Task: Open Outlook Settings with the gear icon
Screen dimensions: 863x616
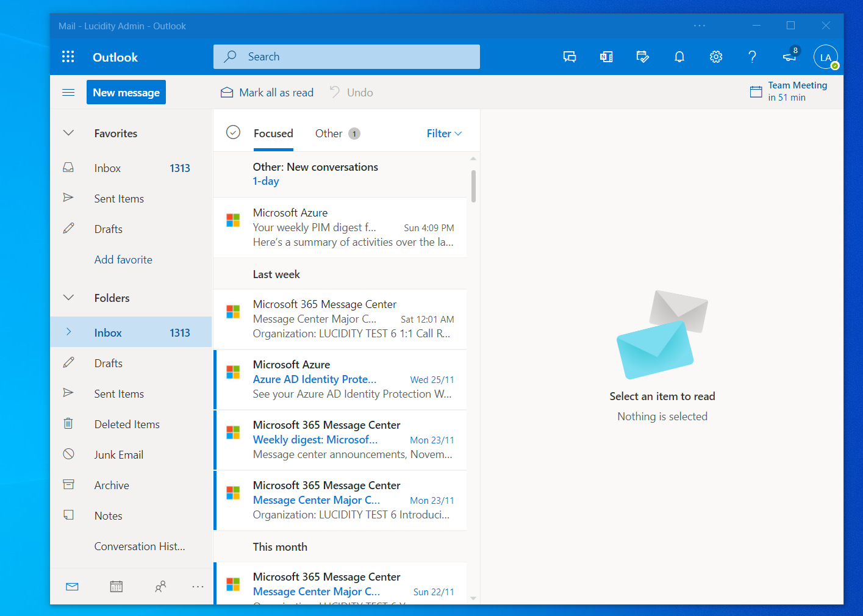Action: point(716,56)
